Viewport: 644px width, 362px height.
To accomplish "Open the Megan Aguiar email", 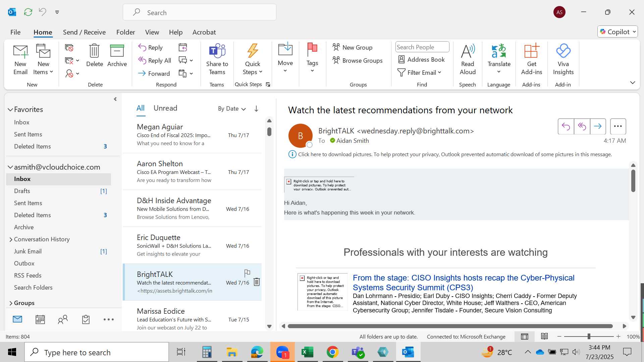I will click(x=192, y=135).
